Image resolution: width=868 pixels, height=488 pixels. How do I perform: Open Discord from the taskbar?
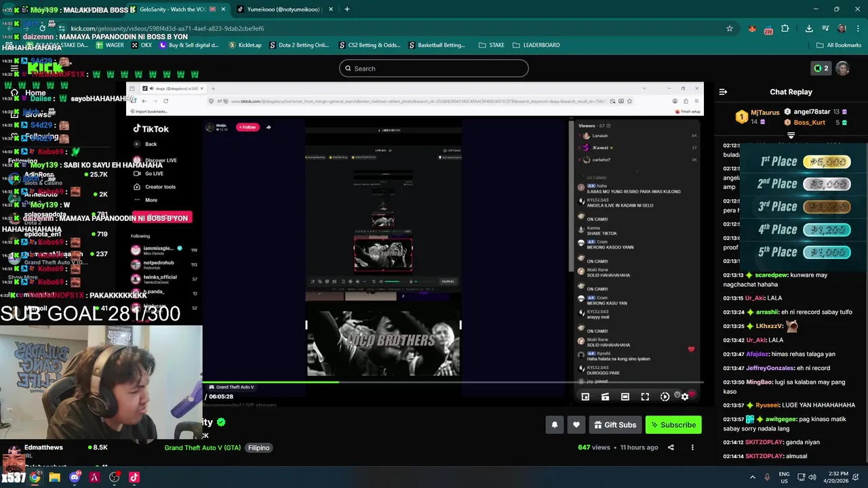pos(75,477)
